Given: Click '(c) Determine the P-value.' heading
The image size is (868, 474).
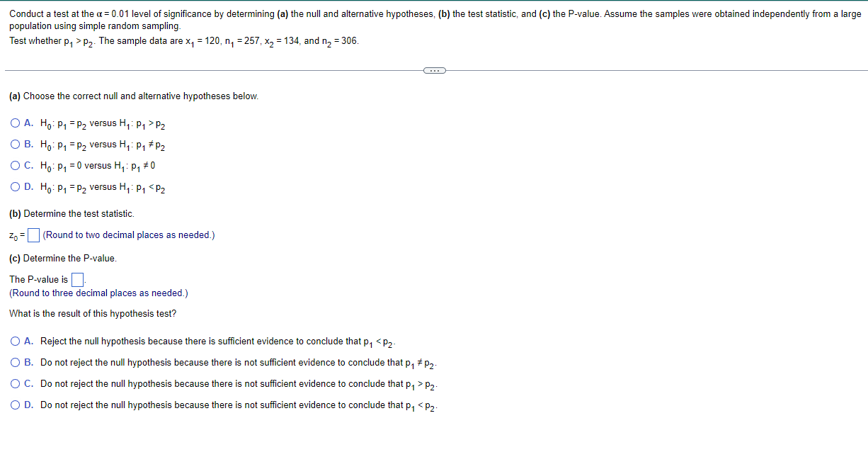Looking at the screenshot, I should (63, 258).
